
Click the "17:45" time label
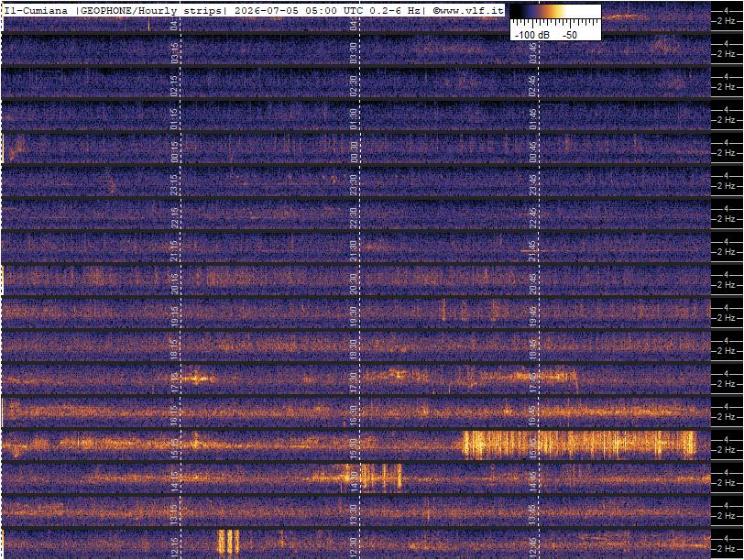coord(533,383)
